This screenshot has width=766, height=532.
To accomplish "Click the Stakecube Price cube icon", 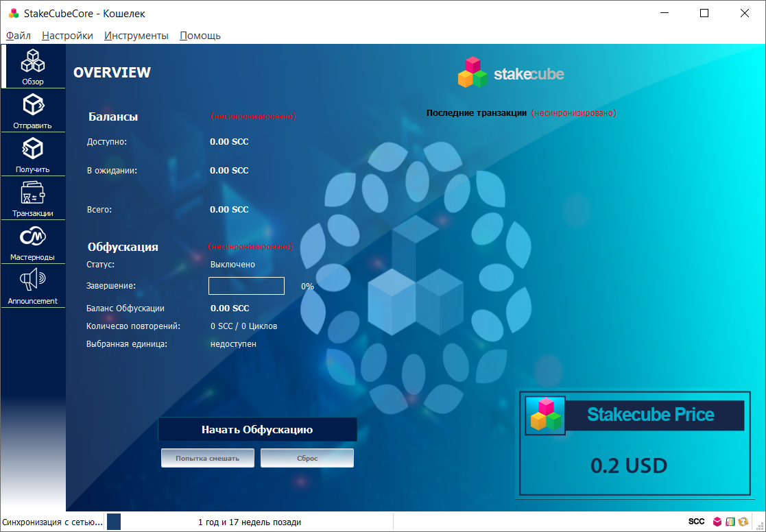I will [545, 415].
